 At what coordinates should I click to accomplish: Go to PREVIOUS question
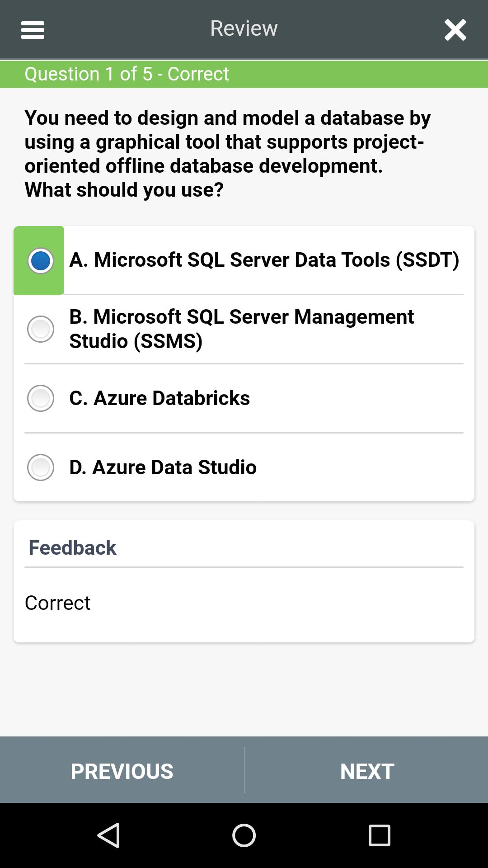click(122, 771)
